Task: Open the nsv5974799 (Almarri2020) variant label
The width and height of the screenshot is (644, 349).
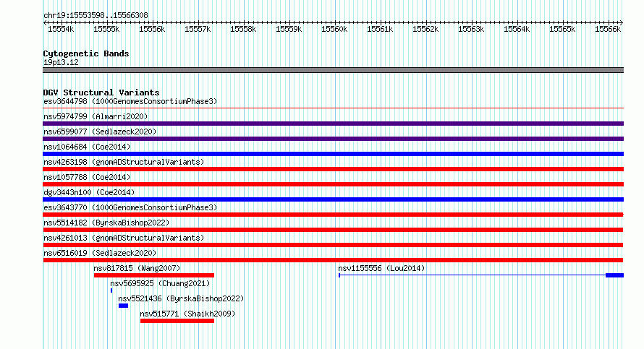Action: click(96, 116)
